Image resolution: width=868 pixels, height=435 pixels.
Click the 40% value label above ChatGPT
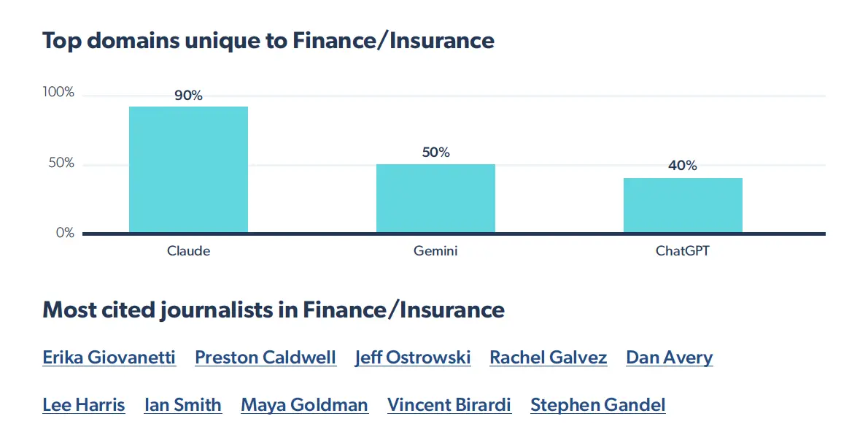(683, 166)
